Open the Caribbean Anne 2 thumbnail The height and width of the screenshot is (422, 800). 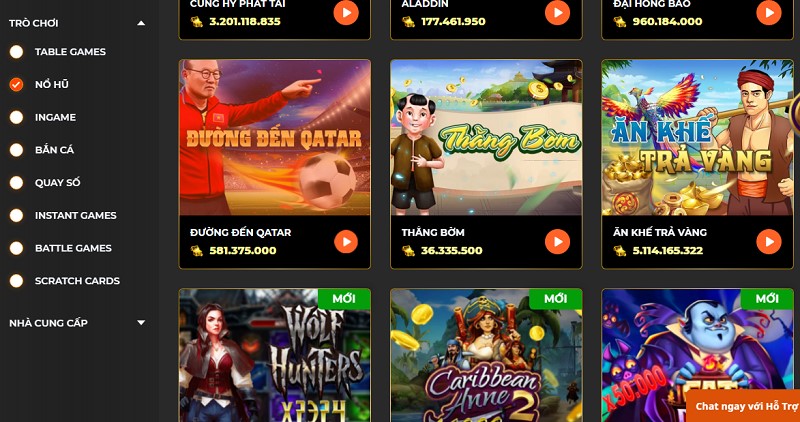pos(486,356)
